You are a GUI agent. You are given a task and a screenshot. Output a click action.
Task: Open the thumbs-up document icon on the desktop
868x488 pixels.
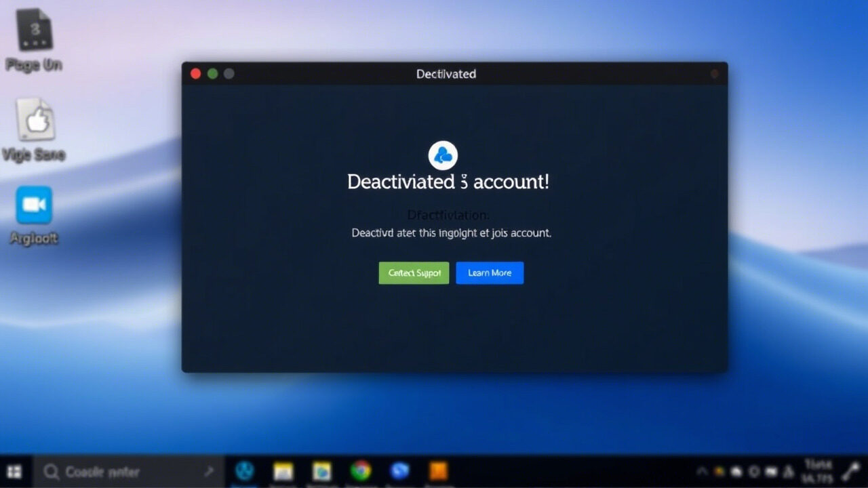click(x=35, y=119)
